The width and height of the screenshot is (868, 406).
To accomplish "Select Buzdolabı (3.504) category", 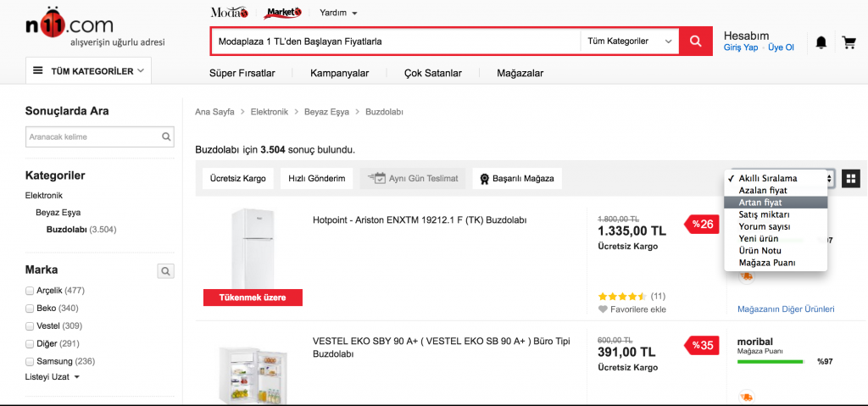I will tap(81, 230).
